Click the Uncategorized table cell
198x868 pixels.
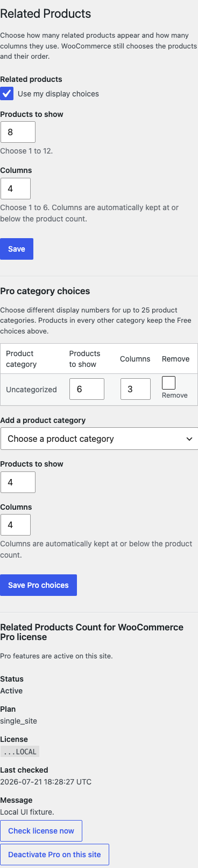click(32, 390)
